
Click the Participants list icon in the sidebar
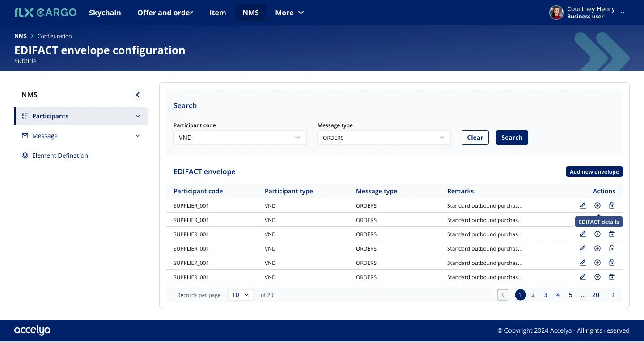pyautogui.click(x=25, y=116)
